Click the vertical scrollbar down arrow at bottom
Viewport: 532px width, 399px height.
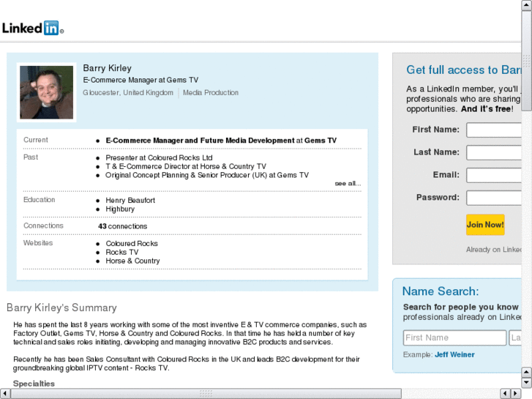(527, 384)
